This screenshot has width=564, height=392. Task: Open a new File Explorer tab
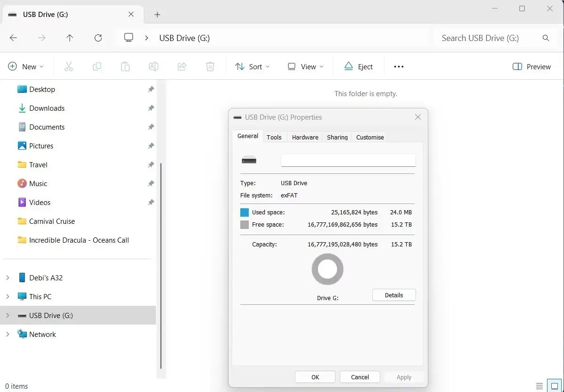pyautogui.click(x=157, y=15)
